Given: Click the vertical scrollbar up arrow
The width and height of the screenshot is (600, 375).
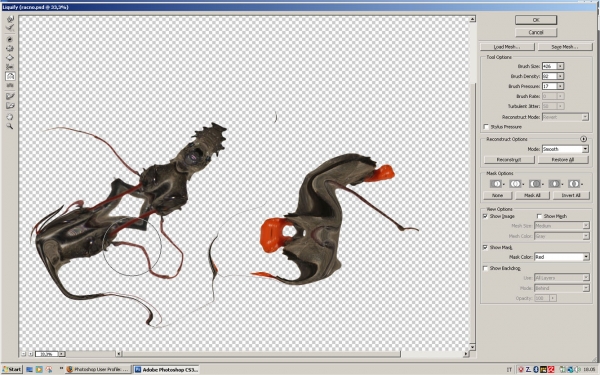Looking at the screenshot, I should pos(472,19).
